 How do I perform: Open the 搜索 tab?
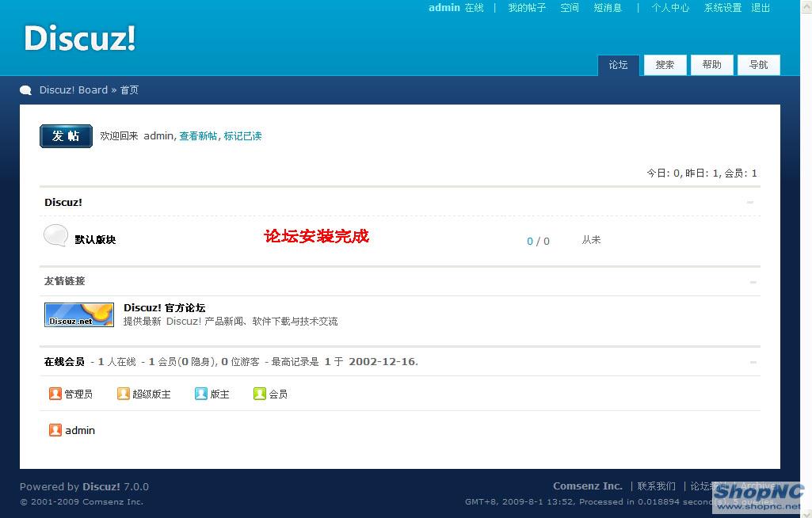pos(665,65)
